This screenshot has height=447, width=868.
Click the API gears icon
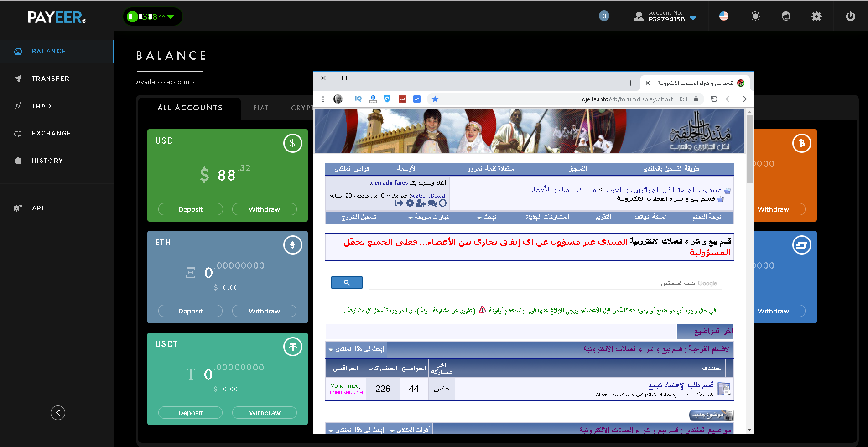(18, 208)
